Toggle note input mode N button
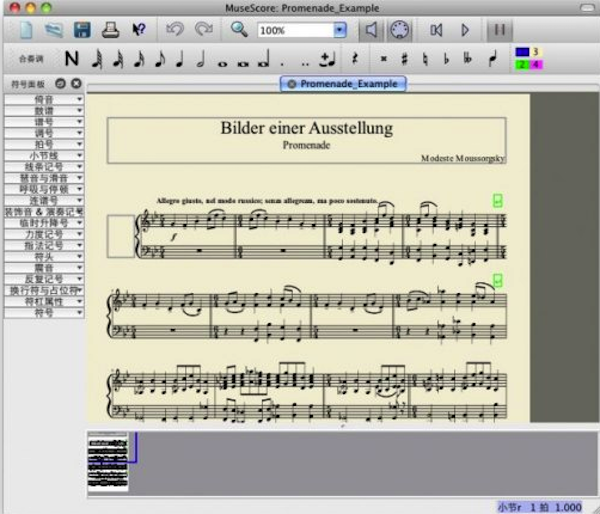600x514 pixels. tap(71, 58)
